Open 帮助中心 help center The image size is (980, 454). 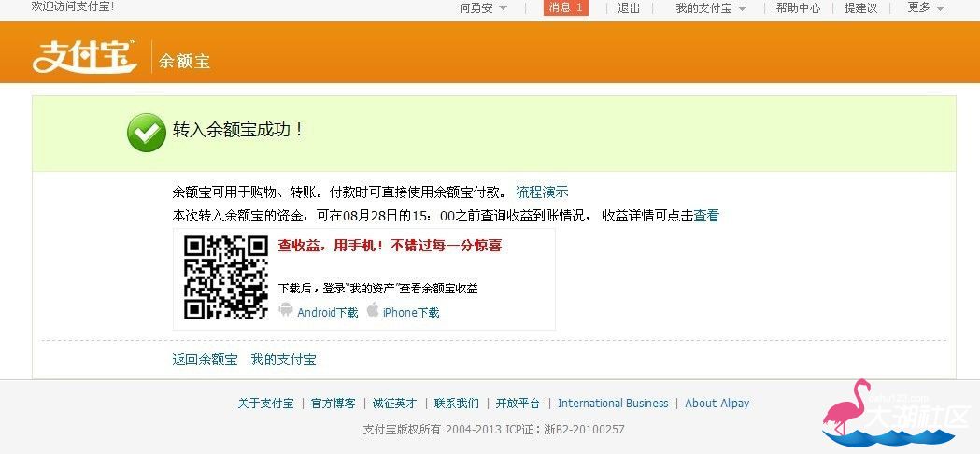(x=798, y=8)
